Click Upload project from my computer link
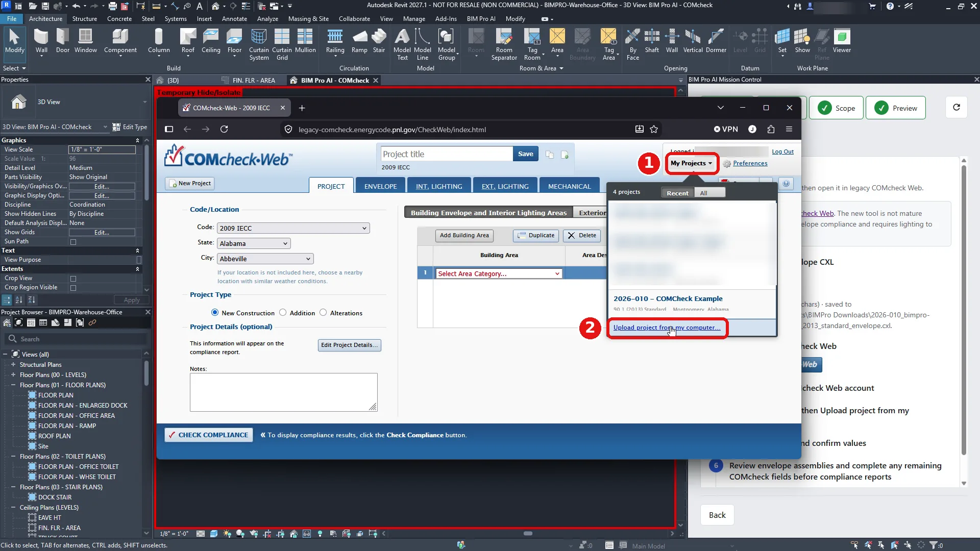 pyautogui.click(x=667, y=328)
